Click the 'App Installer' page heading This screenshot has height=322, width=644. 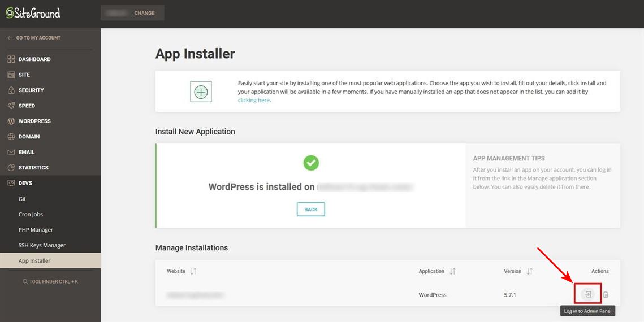[195, 54]
